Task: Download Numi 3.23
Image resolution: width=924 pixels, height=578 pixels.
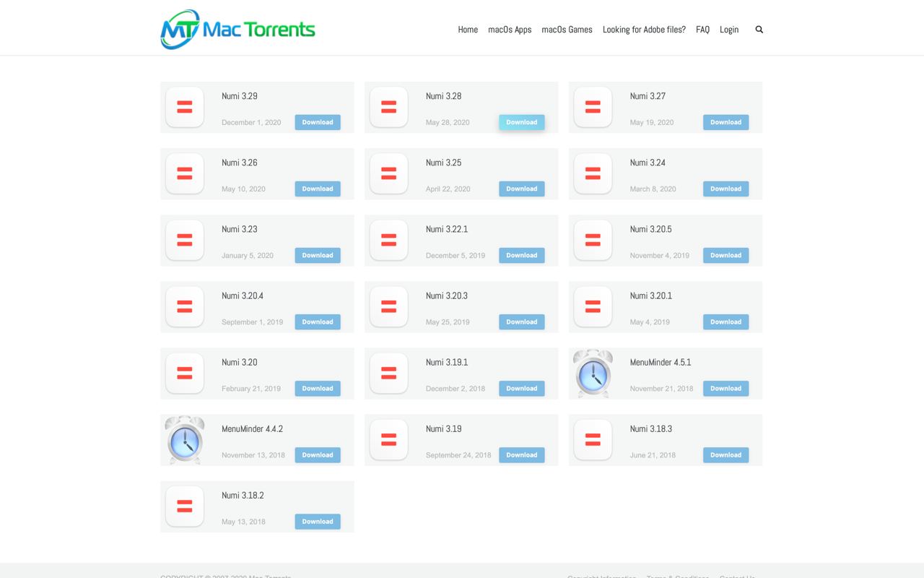Action: pyautogui.click(x=318, y=255)
